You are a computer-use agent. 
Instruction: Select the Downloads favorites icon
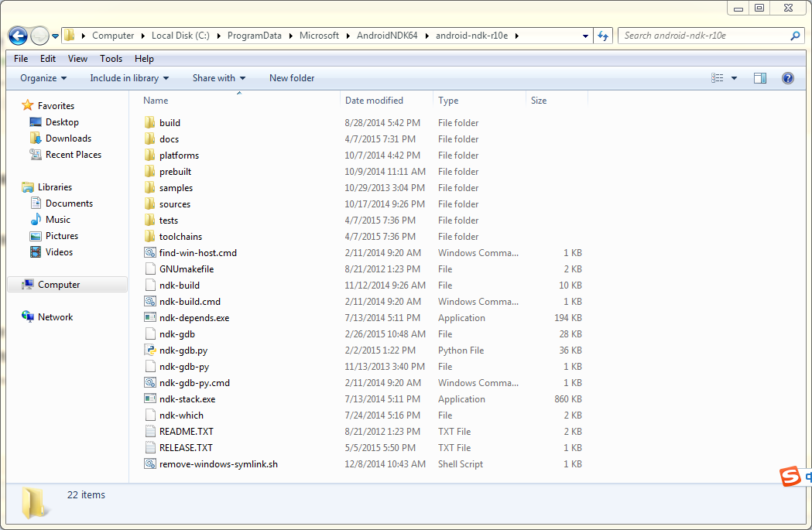pyautogui.click(x=36, y=138)
